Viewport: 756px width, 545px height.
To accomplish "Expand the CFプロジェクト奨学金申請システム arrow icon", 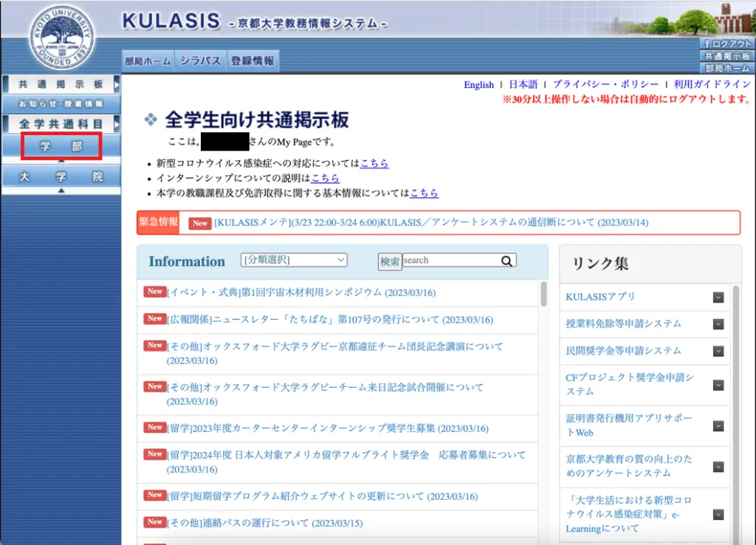I will click(x=718, y=385).
